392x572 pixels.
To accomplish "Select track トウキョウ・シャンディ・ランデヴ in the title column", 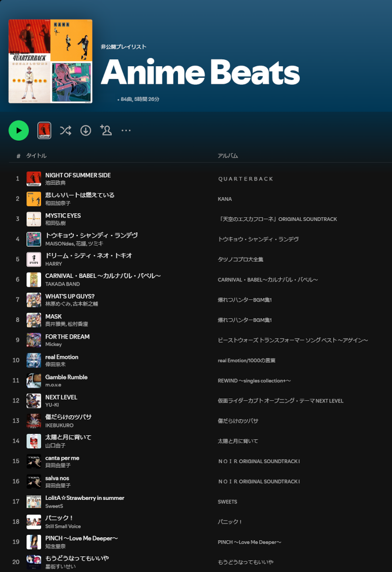I will click(x=92, y=236).
